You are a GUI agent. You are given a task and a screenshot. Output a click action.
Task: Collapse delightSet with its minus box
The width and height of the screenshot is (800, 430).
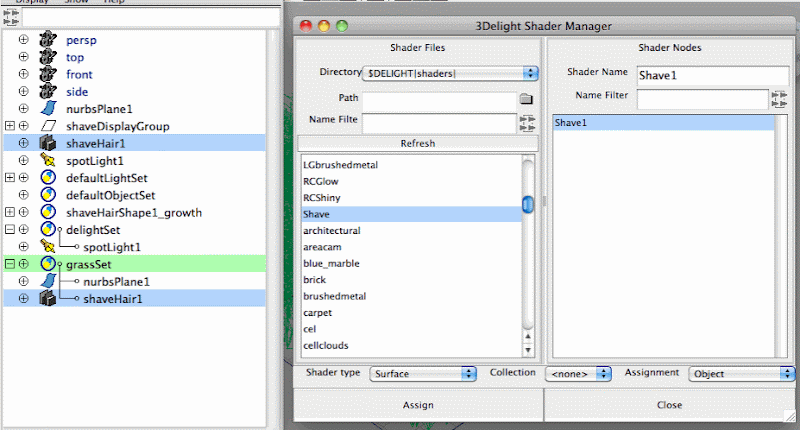click(10, 230)
